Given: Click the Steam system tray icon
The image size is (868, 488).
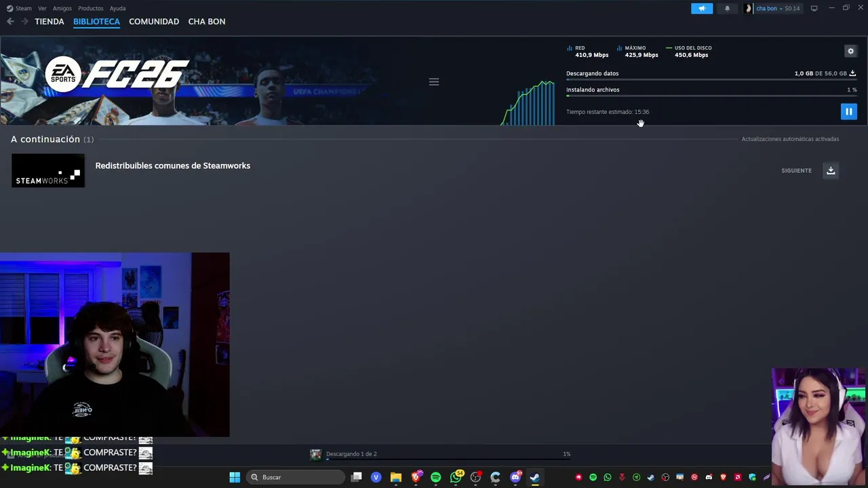Looking at the screenshot, I should [x=651, y=477].
